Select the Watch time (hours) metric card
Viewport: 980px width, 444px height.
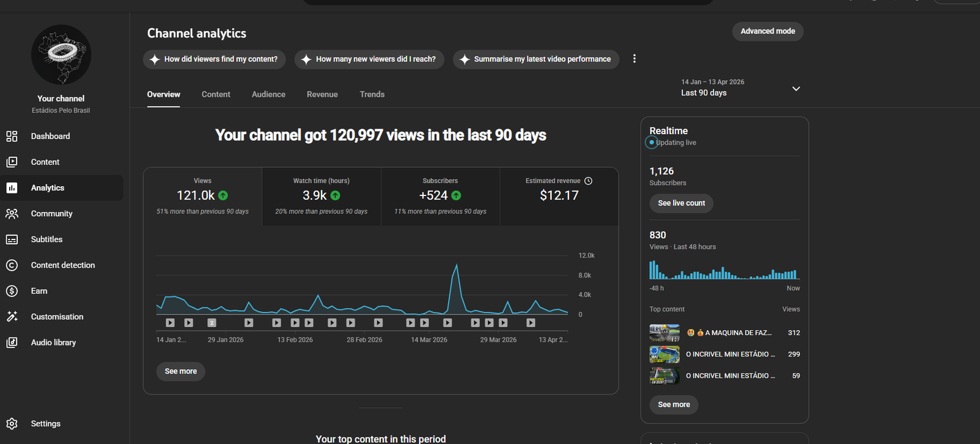[321, 196]
